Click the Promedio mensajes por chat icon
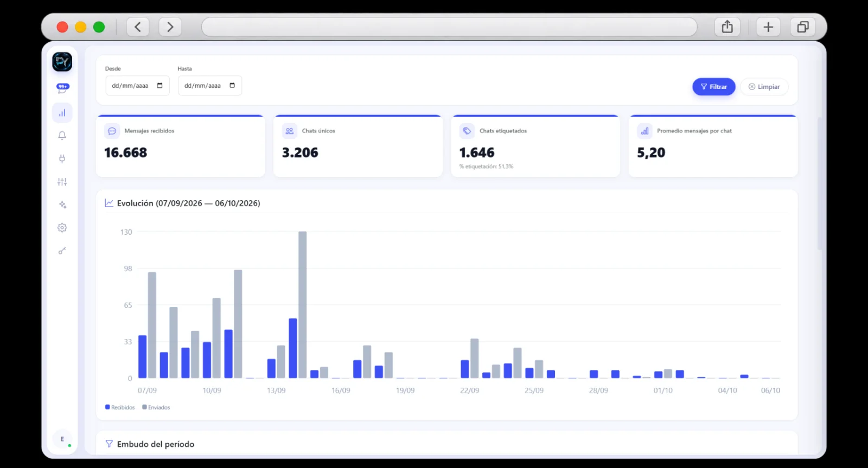The image size is (868, 468). (x=644, y=131)
